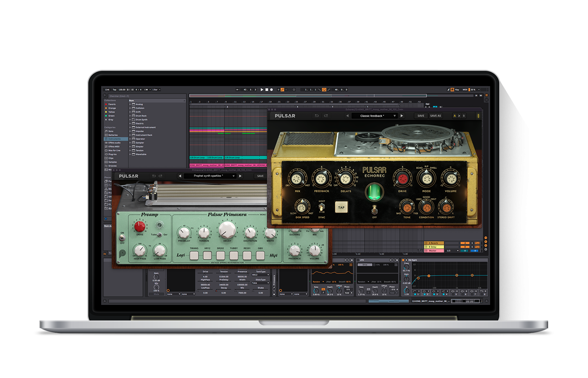The height and width of the screenshot is (378, 588).
Task: Toggle the Link button in the top-left transport
Action: pos(107,89)
